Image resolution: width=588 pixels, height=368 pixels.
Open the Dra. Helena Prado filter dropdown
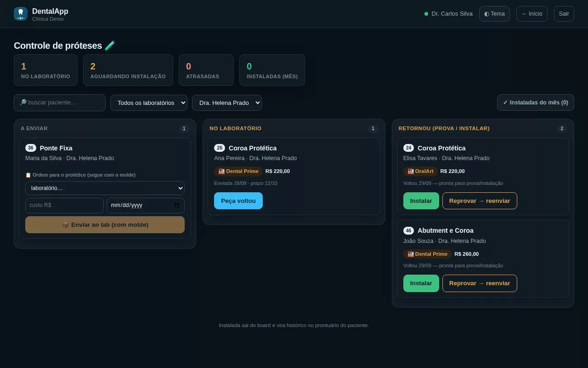(x=227, y=103)
